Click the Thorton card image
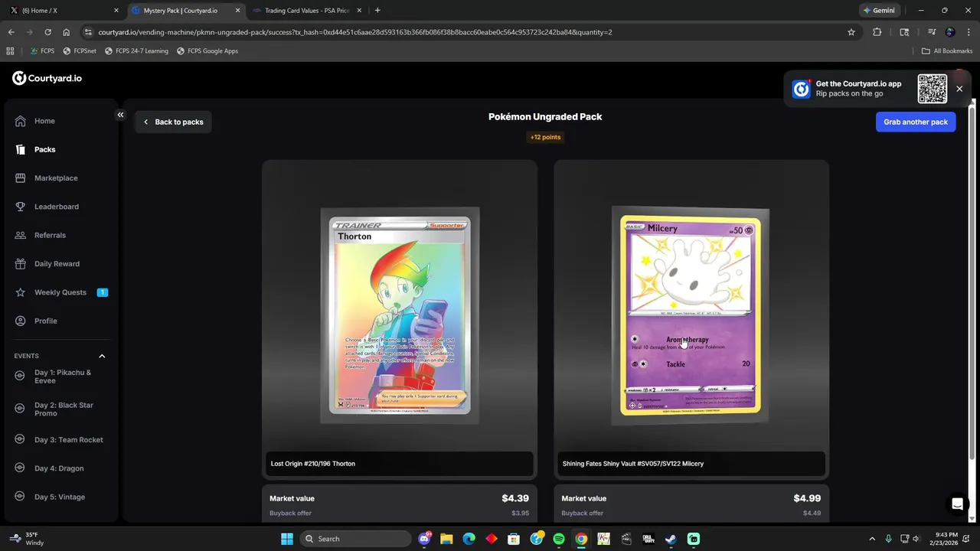Image resolution: width=980 pixels, height=551 pixels. 400,315
